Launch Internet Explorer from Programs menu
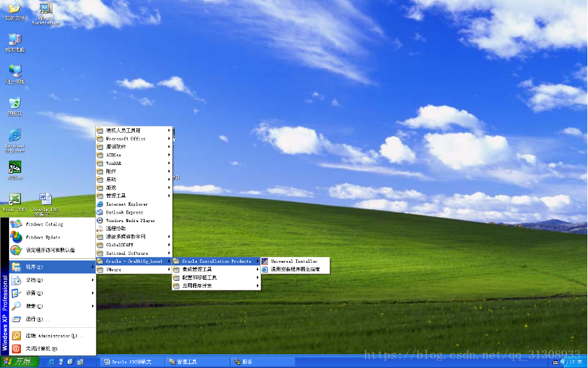The height and width of the screenshot is (368, 588). click(x=134, y=204)
